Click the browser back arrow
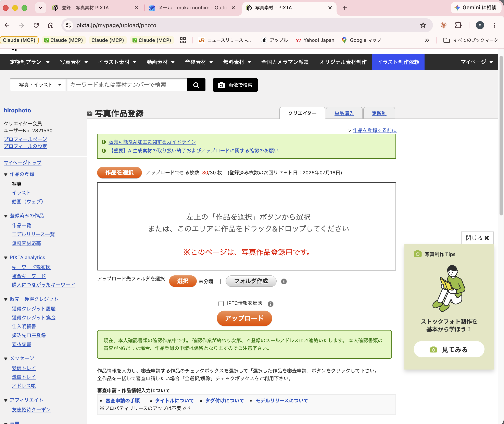Image resolution: width=504 pixels, height=424 pixels. click(7, 25)
